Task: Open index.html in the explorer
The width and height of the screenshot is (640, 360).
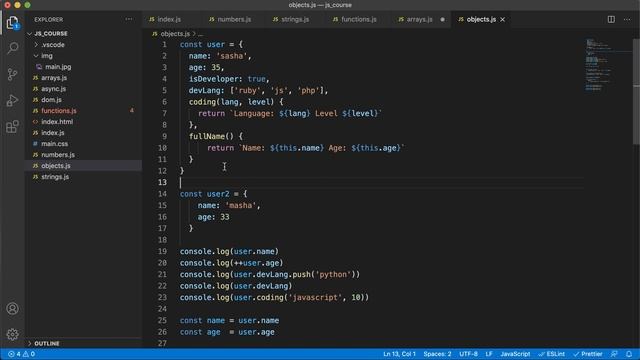Action: [x=57, y=122]
